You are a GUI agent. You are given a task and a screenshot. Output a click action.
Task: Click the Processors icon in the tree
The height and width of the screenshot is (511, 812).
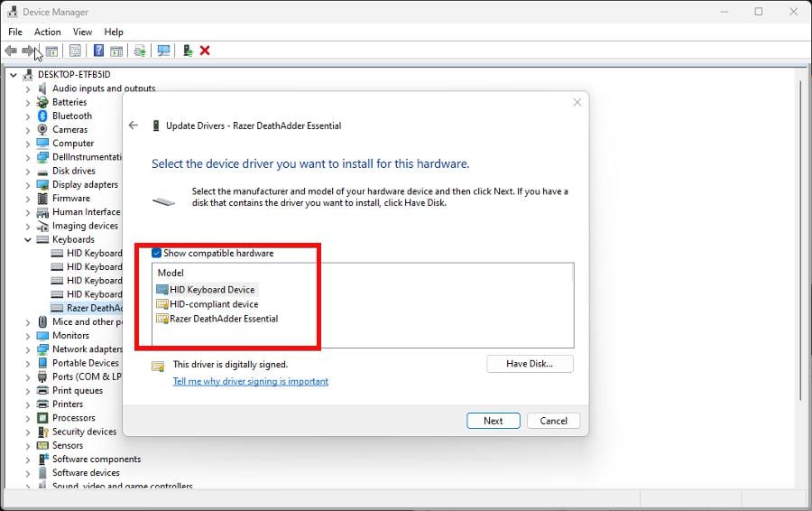[42, 418]
